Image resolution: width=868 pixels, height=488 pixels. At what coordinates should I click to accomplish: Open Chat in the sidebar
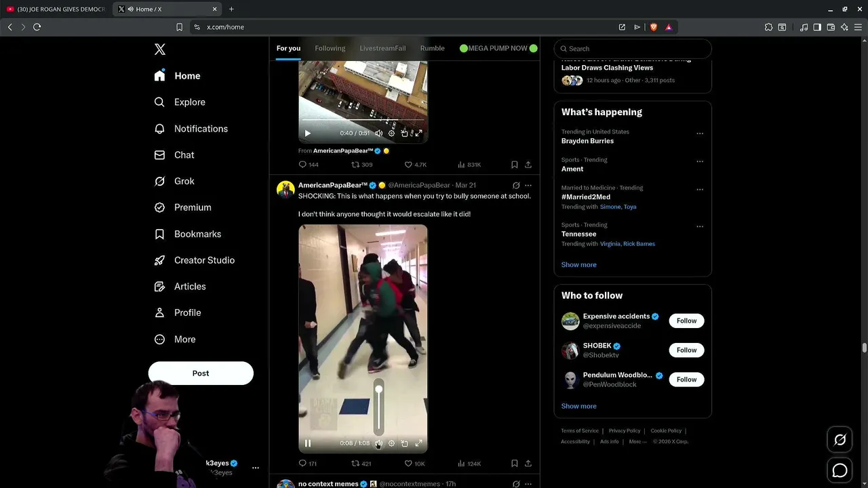(174, 155)
